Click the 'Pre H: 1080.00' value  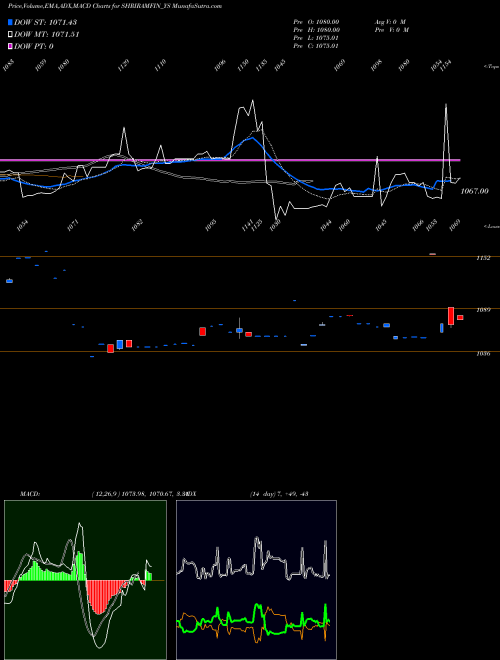tap(316, 30)
